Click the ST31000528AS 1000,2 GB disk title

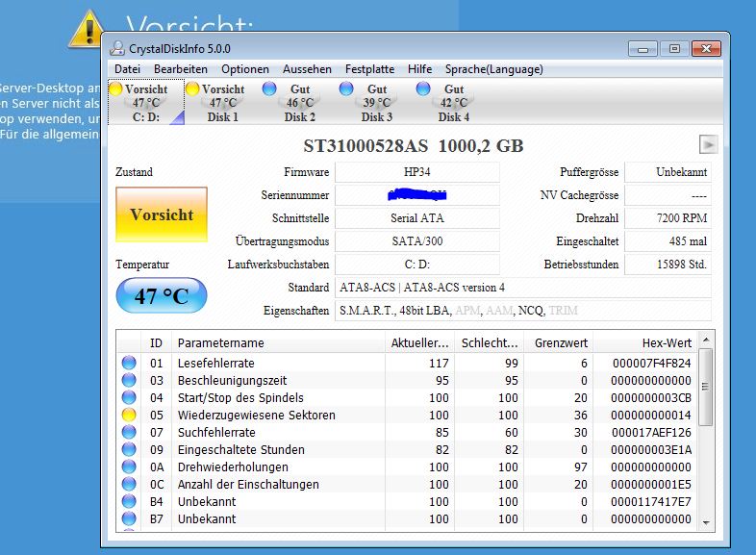click(414, 145)
